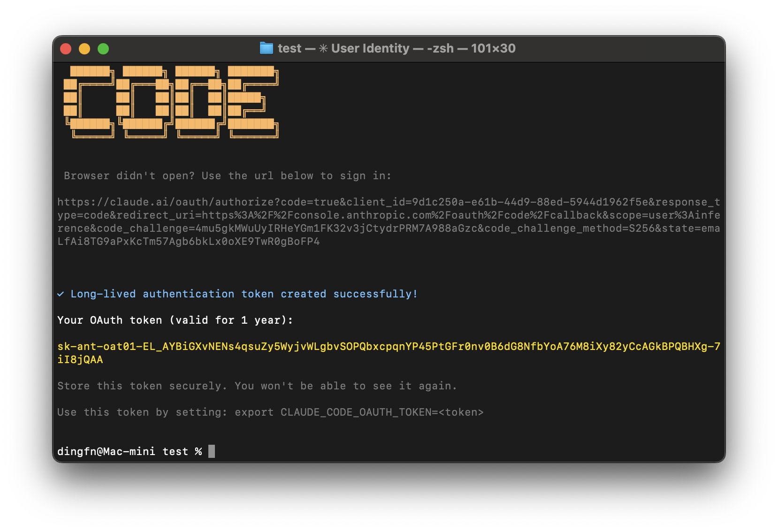
Task: Click 'Browser didn't open?' instruction line
Action: (228, 176)
